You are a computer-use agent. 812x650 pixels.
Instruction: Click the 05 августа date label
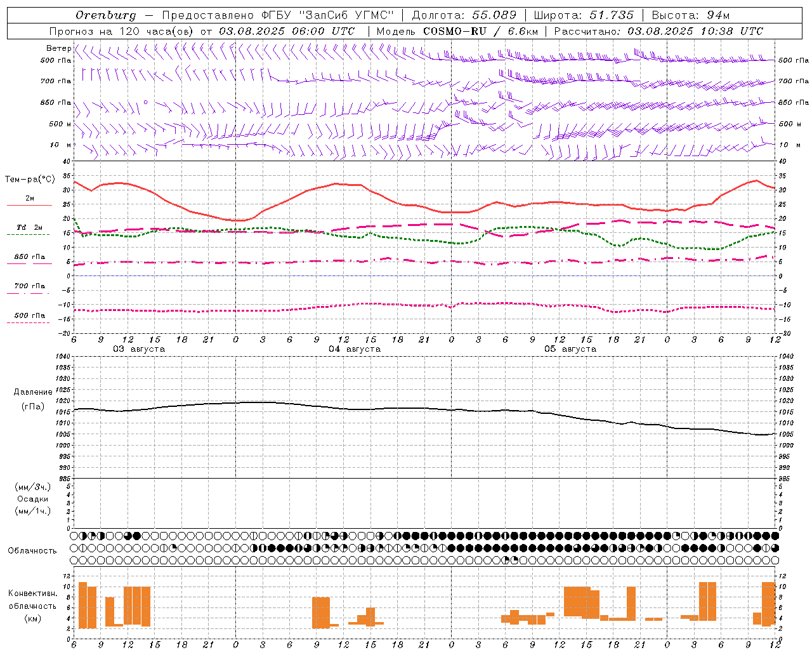[x=570, y=349]
